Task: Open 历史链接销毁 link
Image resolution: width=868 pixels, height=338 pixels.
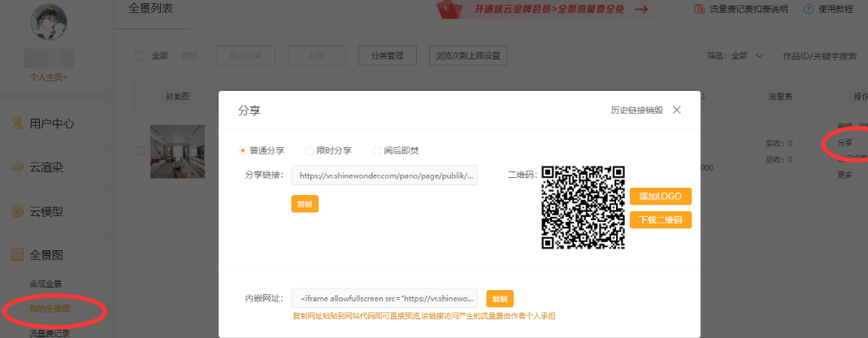Action: tap(636, 110)
